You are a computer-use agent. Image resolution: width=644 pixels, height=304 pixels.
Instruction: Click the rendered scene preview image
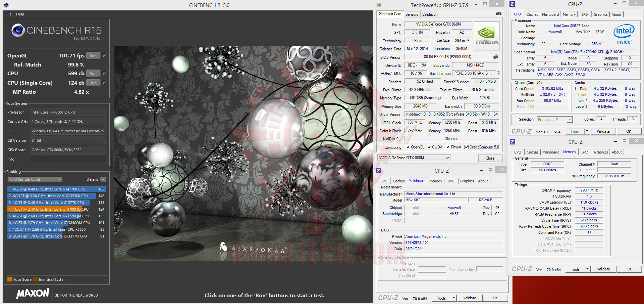pos(243,153)
